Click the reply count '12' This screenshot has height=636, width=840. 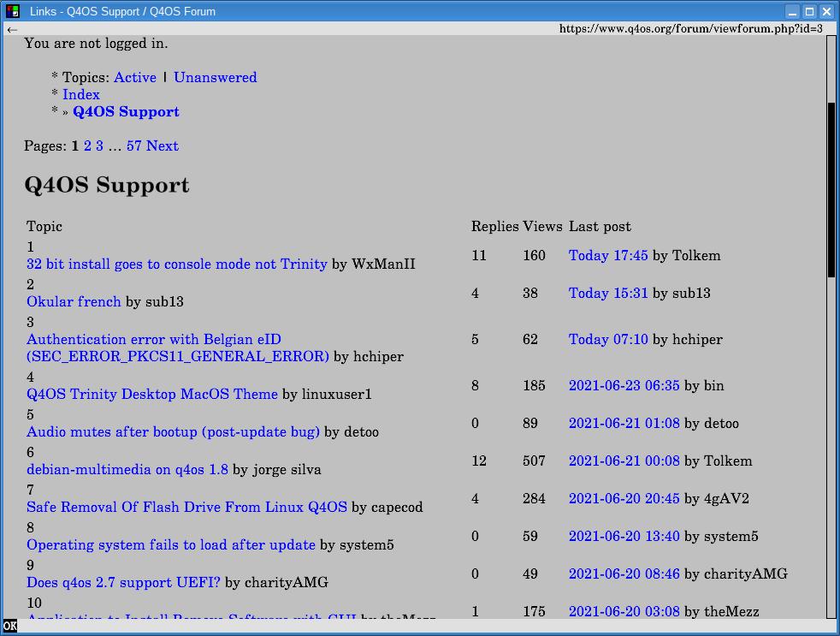point(479,461)
